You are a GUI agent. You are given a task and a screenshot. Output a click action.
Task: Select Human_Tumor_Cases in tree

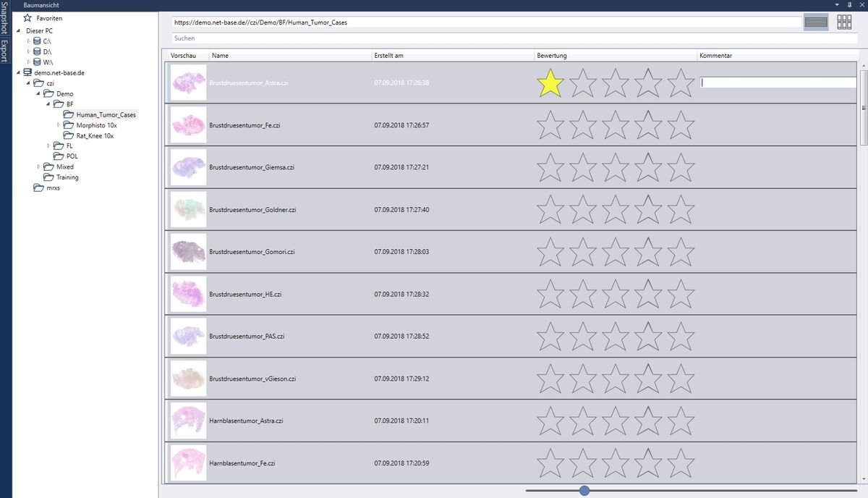pyautogui.click(x=106, y=114)
